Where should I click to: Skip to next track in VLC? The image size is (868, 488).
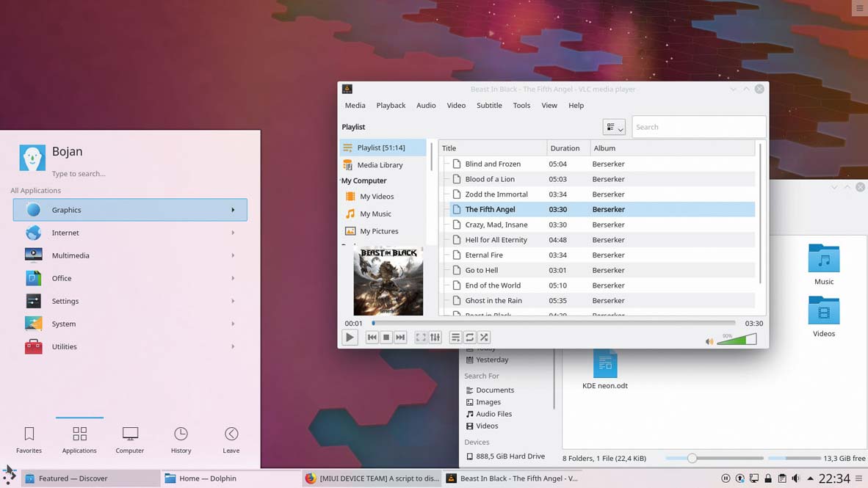click(x=400, y=338)
